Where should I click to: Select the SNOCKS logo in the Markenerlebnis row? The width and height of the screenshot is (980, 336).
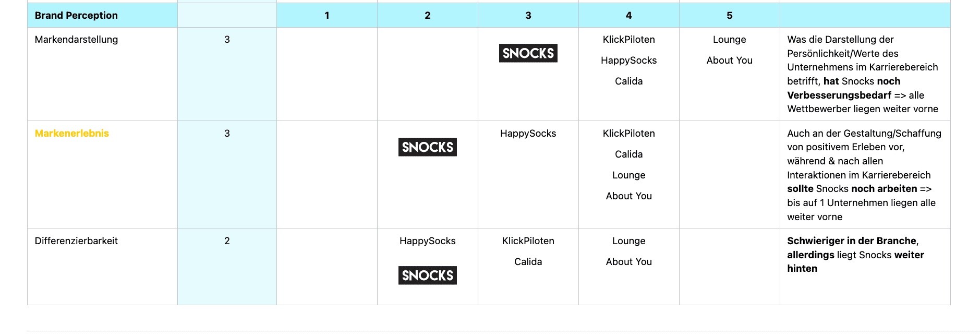point(427,147)
